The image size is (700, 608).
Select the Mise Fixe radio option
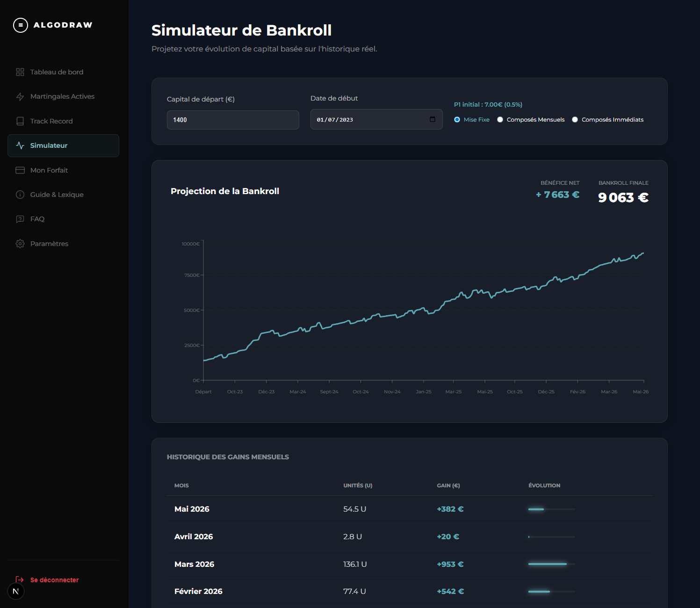coord(457,120)
